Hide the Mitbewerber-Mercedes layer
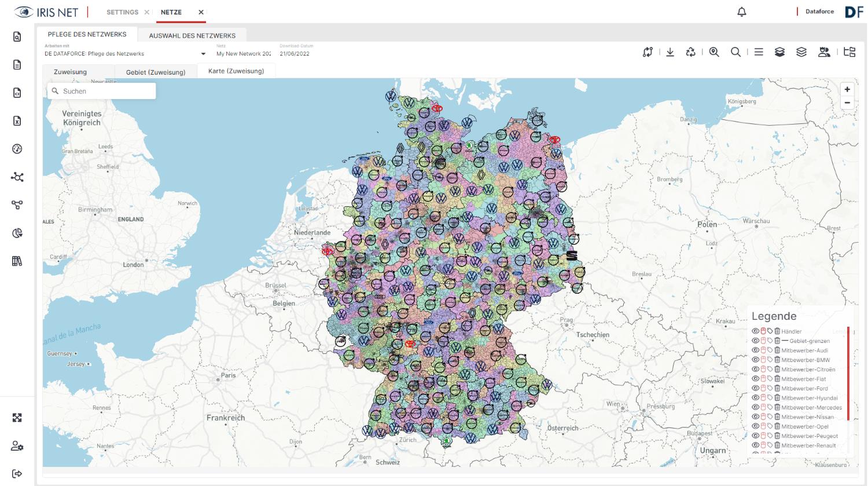Viewport: 868px width, 486px height. click(755, 407)
